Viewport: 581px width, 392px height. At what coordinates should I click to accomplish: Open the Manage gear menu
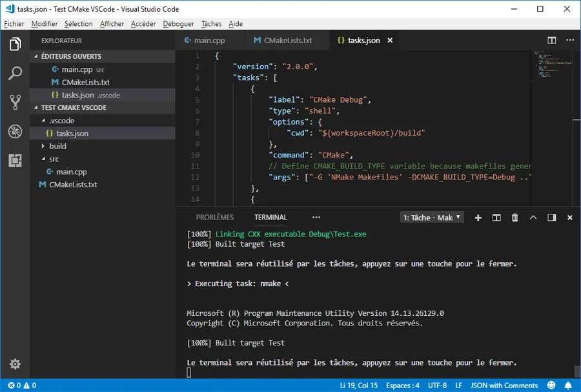point(15,364)
